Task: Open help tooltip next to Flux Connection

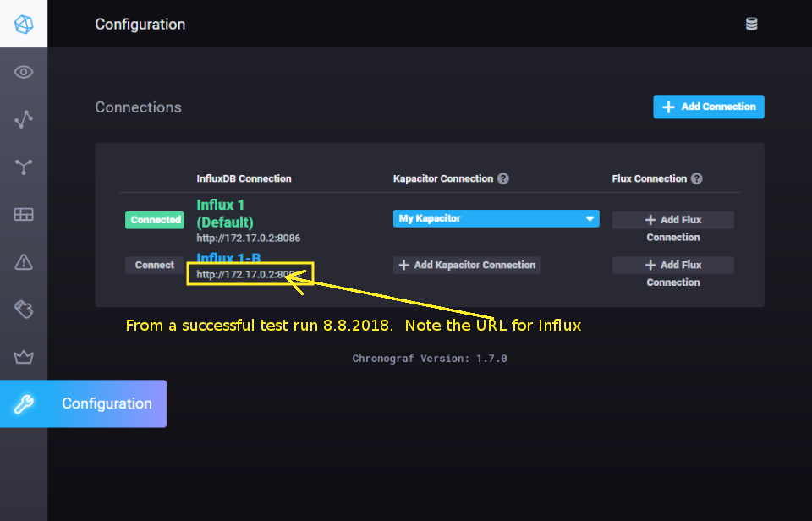Action: pyautogui.click(x=696, y=178)
